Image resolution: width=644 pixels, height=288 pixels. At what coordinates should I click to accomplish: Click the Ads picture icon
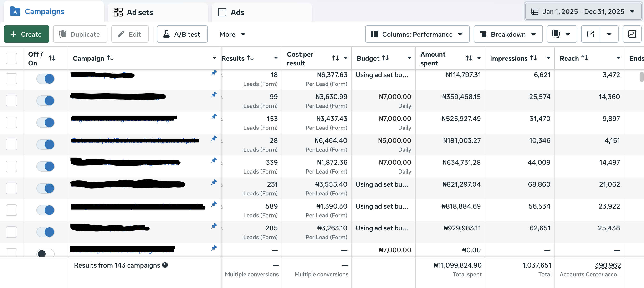pos(221,12)
